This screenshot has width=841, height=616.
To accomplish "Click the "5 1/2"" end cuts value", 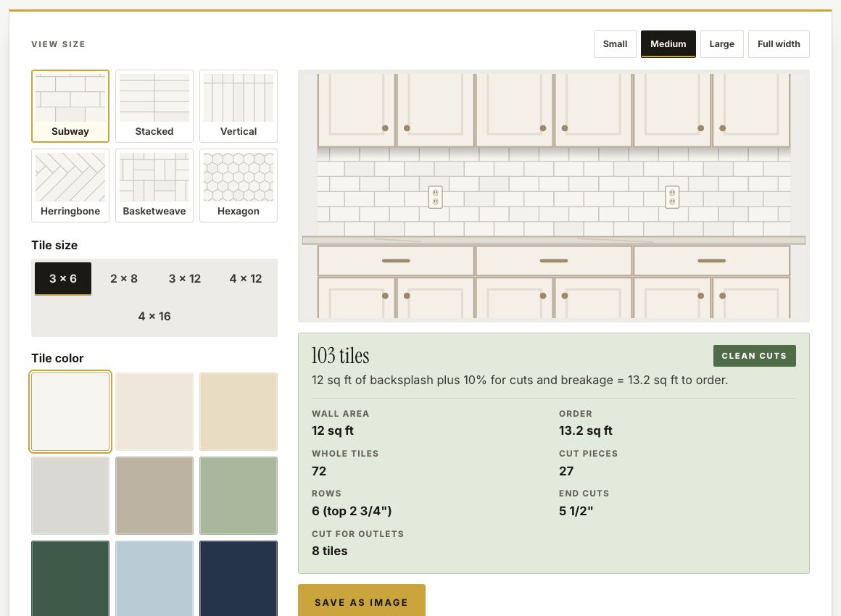I will (x=576, y=511).
